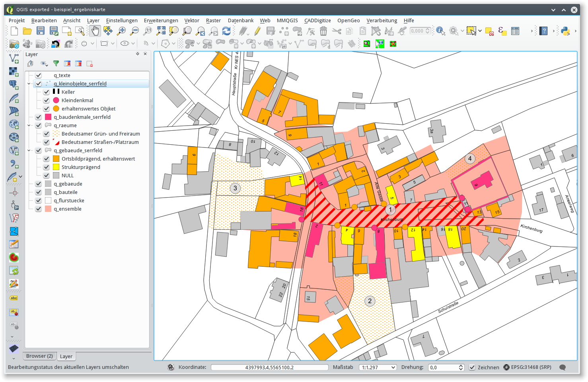588x382 pixels.
Task: Select the q_baudenkmale_serrfeld layer name
Action: click(82, 117)
